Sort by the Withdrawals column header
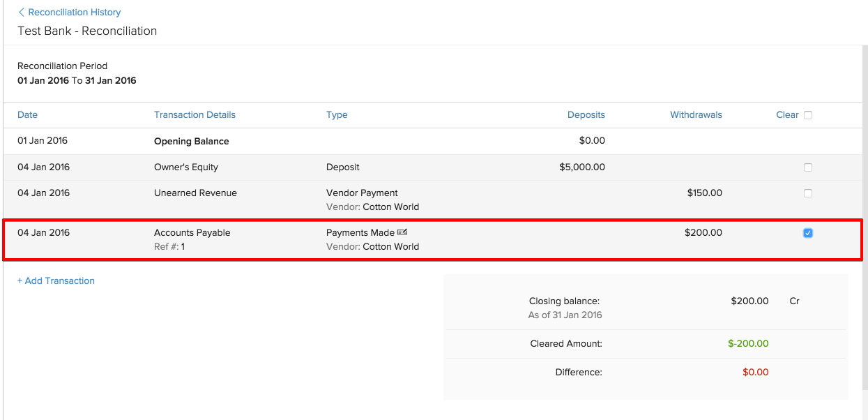The height and width of the screenshot is (420, 868). 696,114
